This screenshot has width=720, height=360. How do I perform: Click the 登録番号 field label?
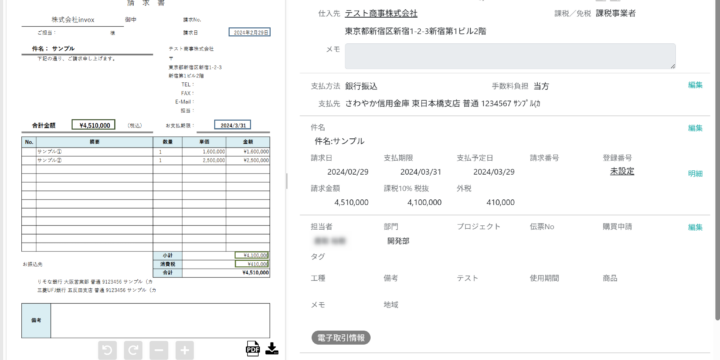click(617, 158)
